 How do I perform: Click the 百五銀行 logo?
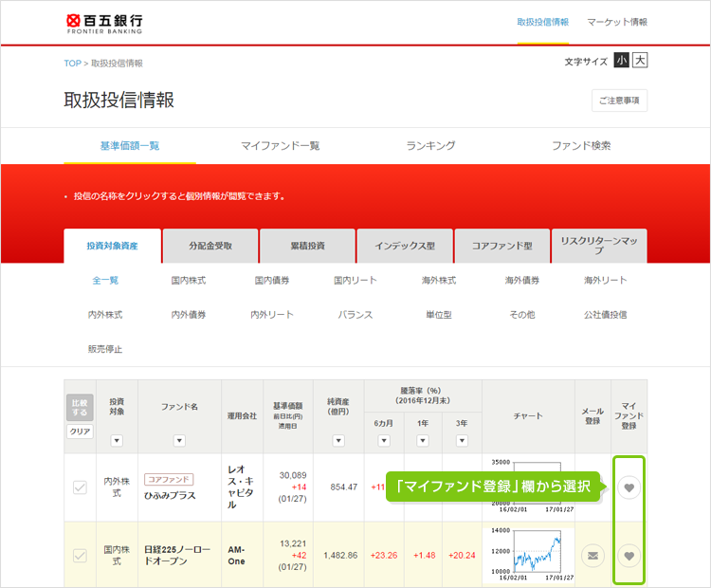(106, 23)
